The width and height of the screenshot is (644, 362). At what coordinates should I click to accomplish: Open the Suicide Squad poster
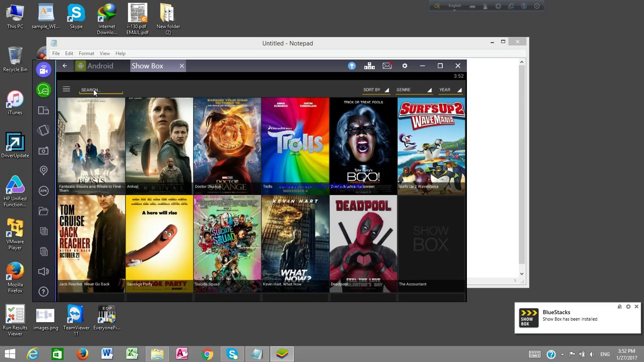[x=227, y=243]
